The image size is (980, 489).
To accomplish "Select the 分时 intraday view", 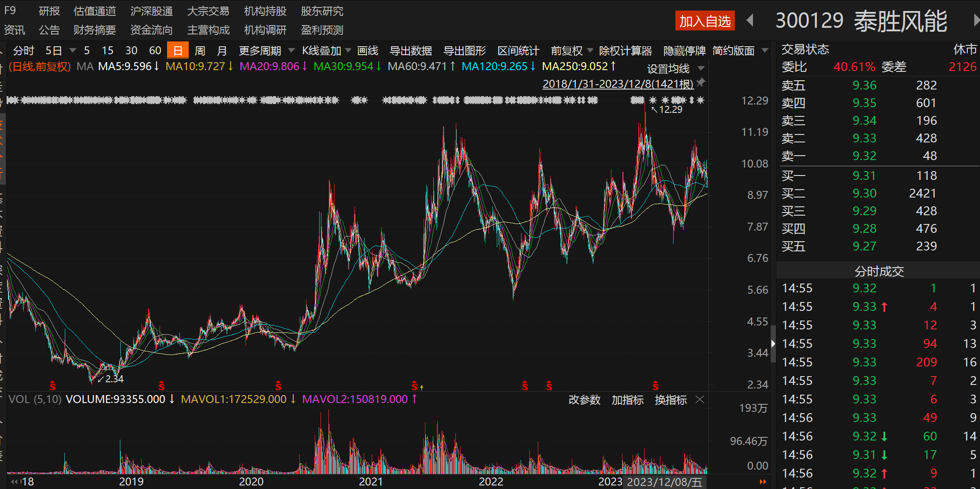I will 23,51.
